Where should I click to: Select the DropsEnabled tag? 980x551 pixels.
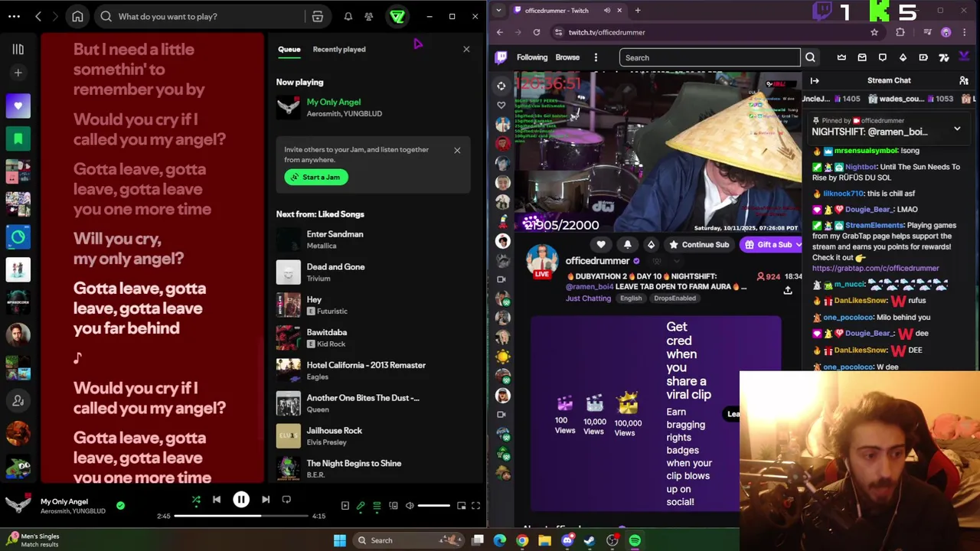675,298
